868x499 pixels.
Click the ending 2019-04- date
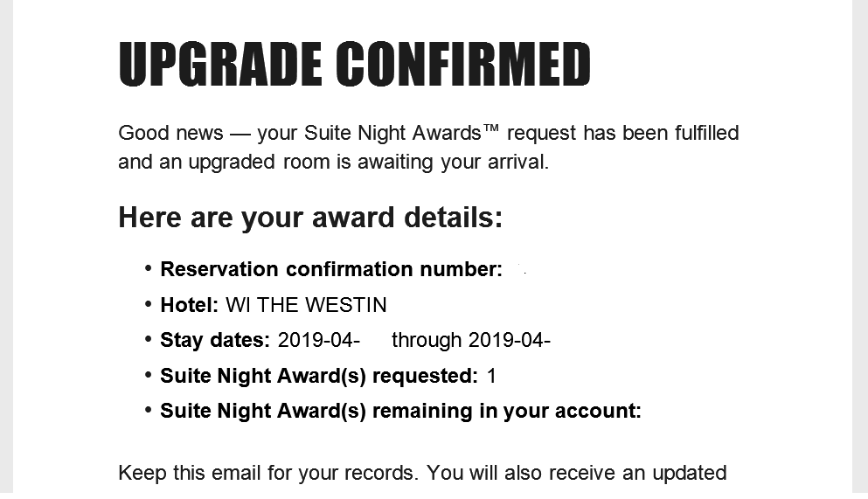509,340
